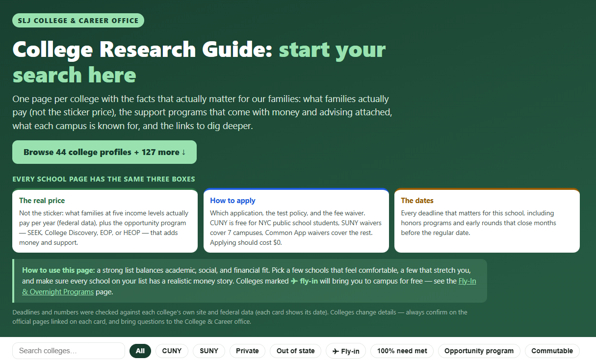The height and width of the screenshot is (364, 596).
Task: Click 'The real price' card heading
Action: pos(42,201)
